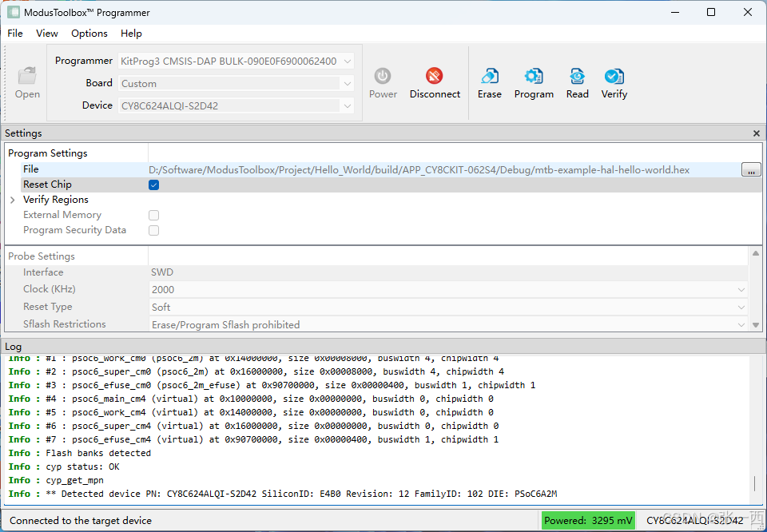This screenshot has width=767, height=532.
Task: Click the 'cyp_get_mpn' log line
Action: (x=56, y=480)
